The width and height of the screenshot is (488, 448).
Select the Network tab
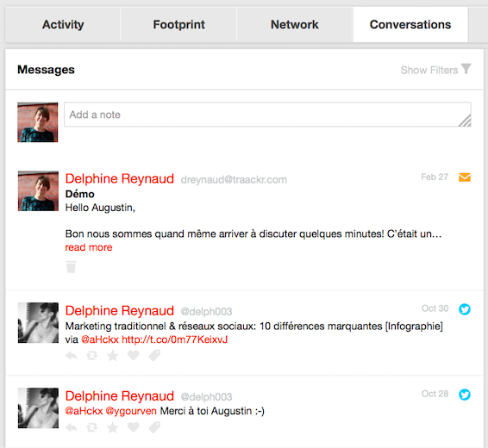295,25
